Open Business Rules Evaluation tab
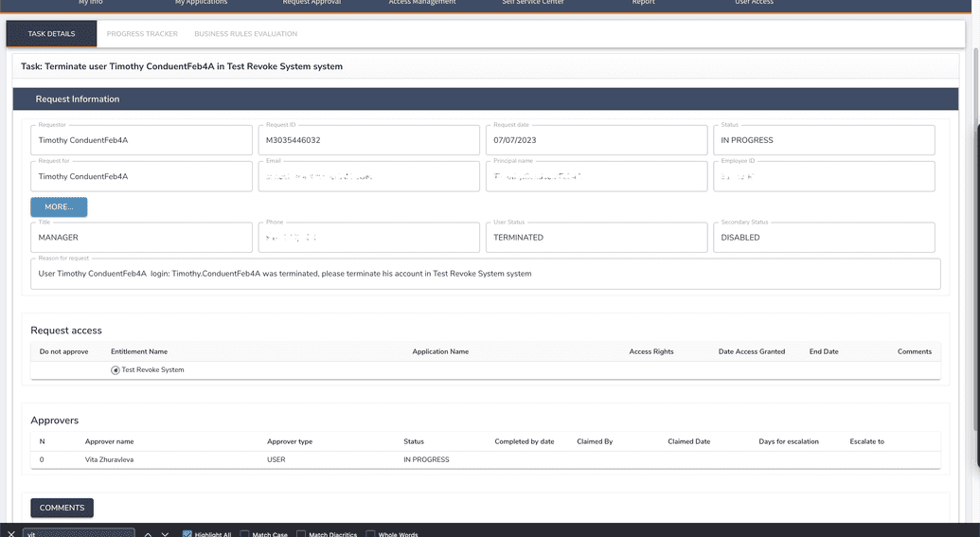Viewport: 980px width, 537px height. (x=245, y=34)
